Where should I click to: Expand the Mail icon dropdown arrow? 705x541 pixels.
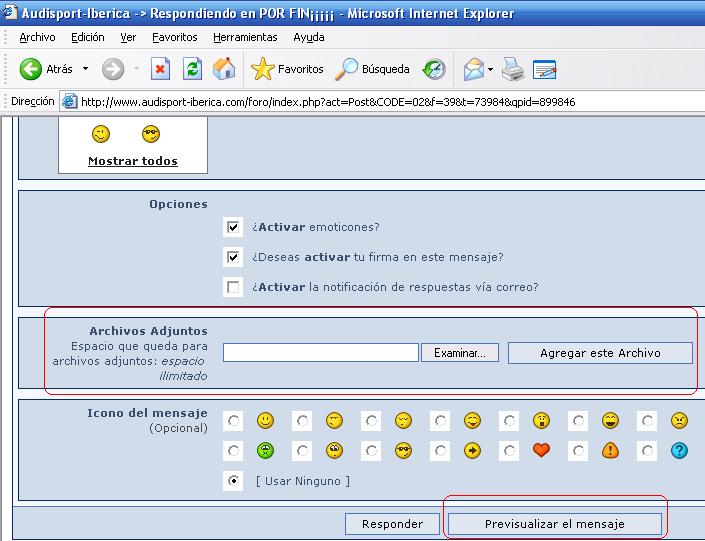click(x=490, y=69)
